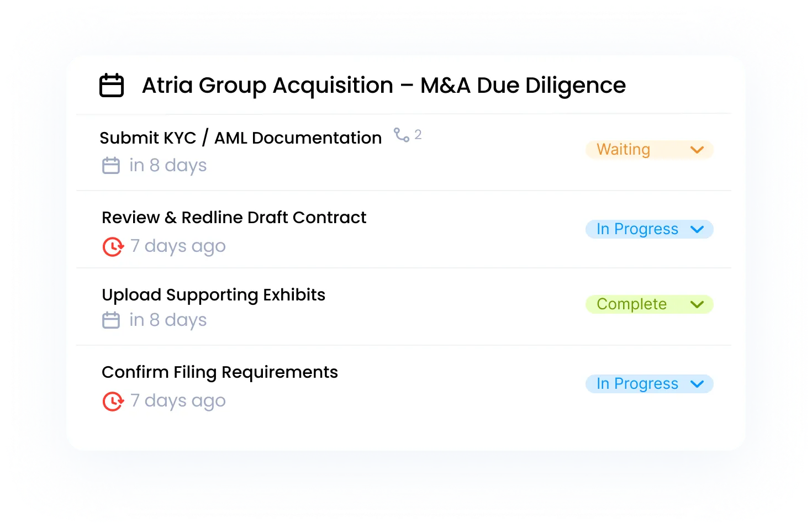Select the Upload Supporting Exhibits task
The width and height of the screenshot is (812, 528).
(213, 294)
